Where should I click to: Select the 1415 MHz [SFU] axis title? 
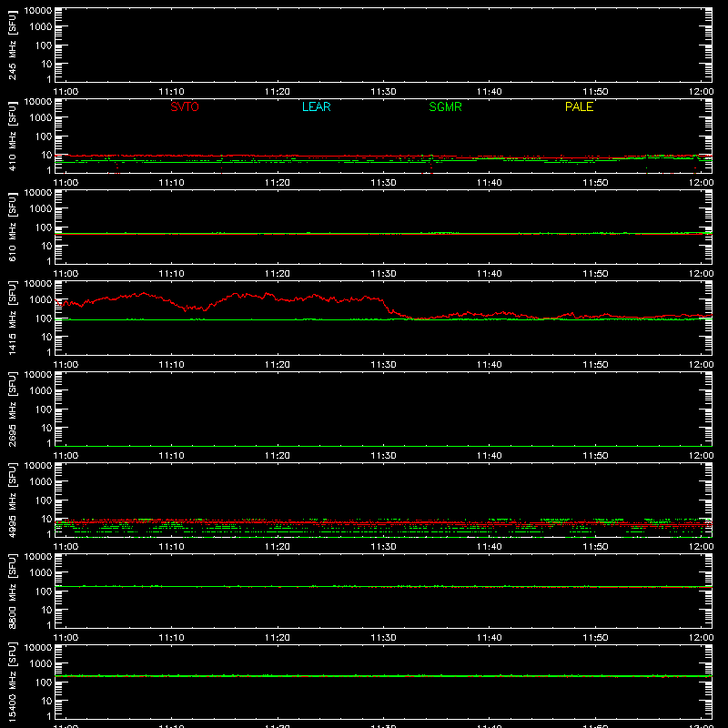(12, 318)
